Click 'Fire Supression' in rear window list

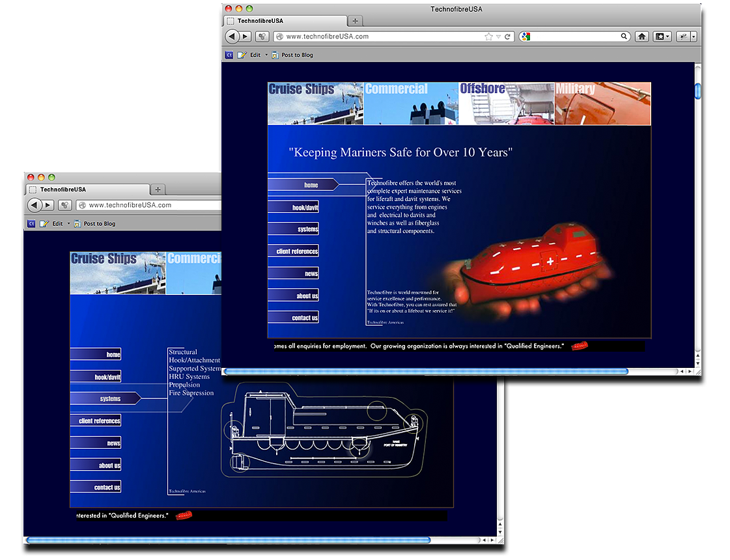(191, 393)
